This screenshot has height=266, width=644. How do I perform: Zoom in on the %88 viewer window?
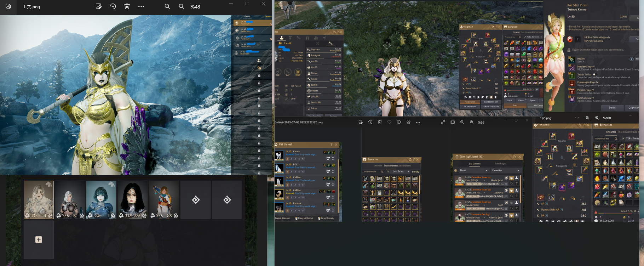(x=472, y=122)
